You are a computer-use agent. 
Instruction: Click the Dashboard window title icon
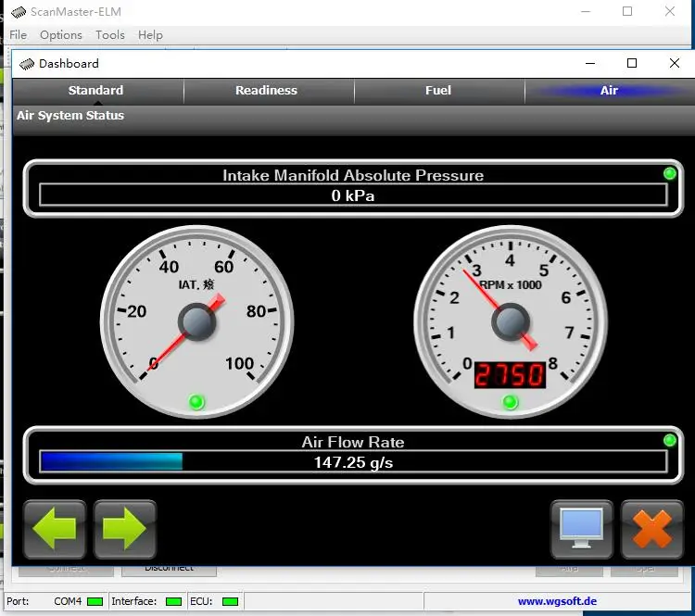27,64
